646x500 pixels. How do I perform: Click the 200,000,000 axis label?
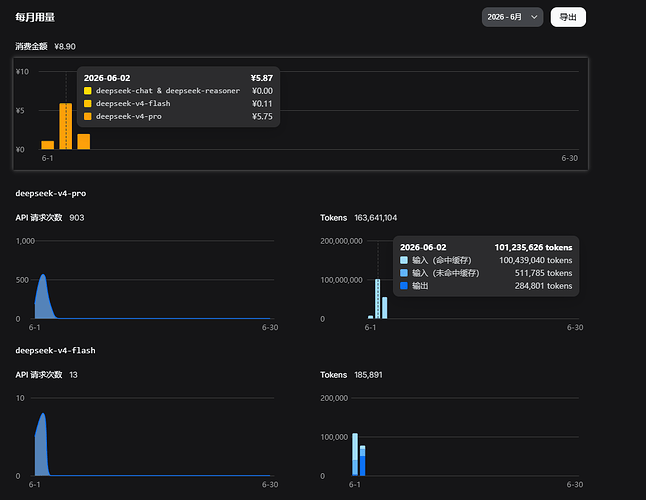[x=342, y=241]
